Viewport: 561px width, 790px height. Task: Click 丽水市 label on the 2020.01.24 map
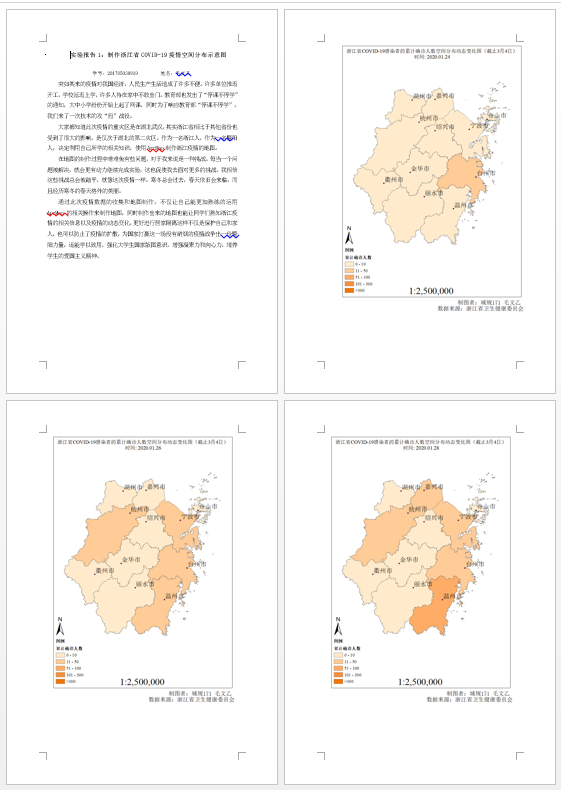point(433,193)
